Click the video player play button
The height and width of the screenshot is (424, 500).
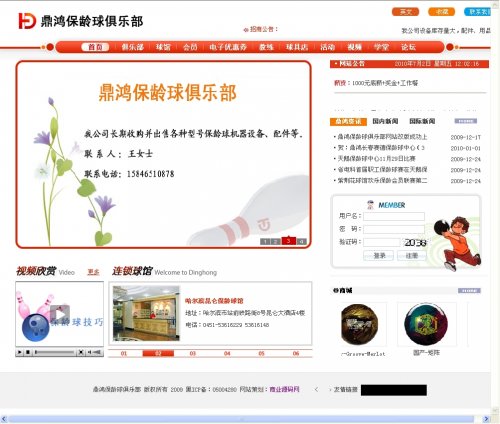point(20,352)
